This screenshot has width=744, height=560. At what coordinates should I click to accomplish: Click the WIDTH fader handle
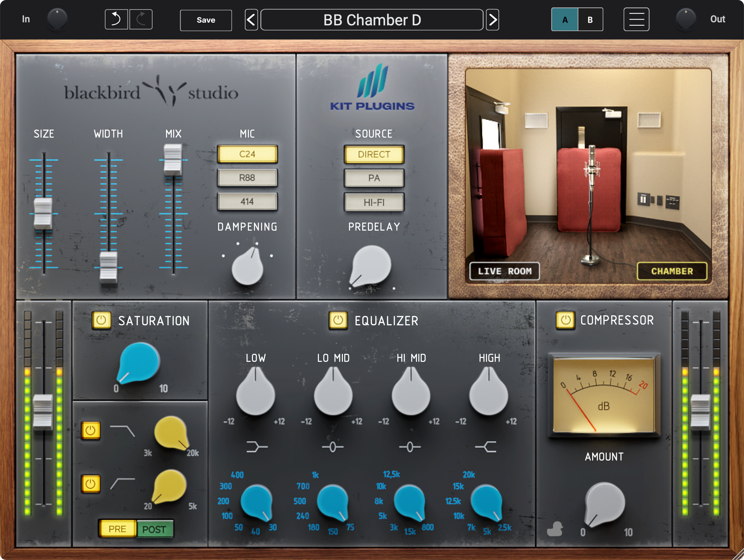109,267
